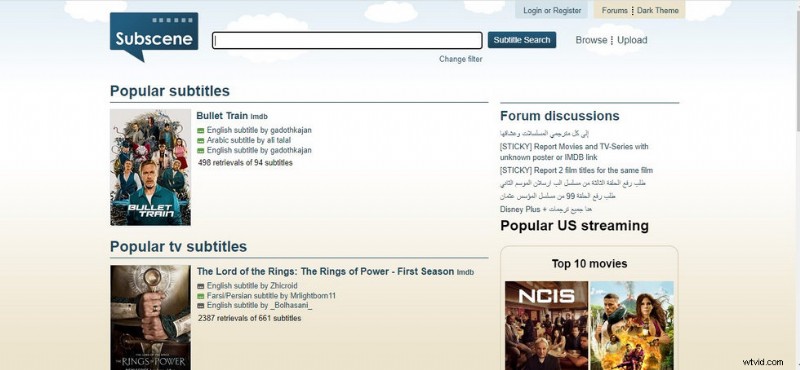Image resolution: width=800 pixels, height=370 pixels.
Task: Open the Change filter link
Action: [x=460, y=59]
